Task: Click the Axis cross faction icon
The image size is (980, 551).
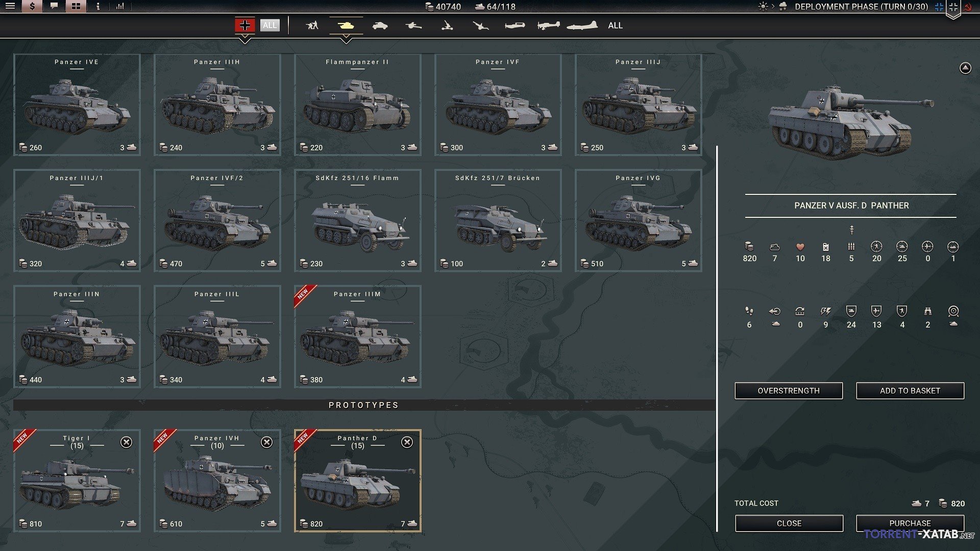Action: point(953,7)
